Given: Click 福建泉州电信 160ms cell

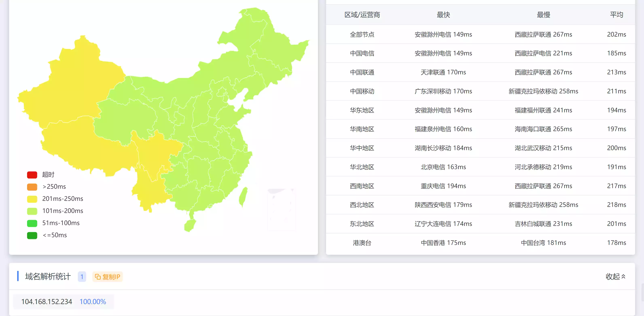Looking at the screenshot, I should 443,129.
